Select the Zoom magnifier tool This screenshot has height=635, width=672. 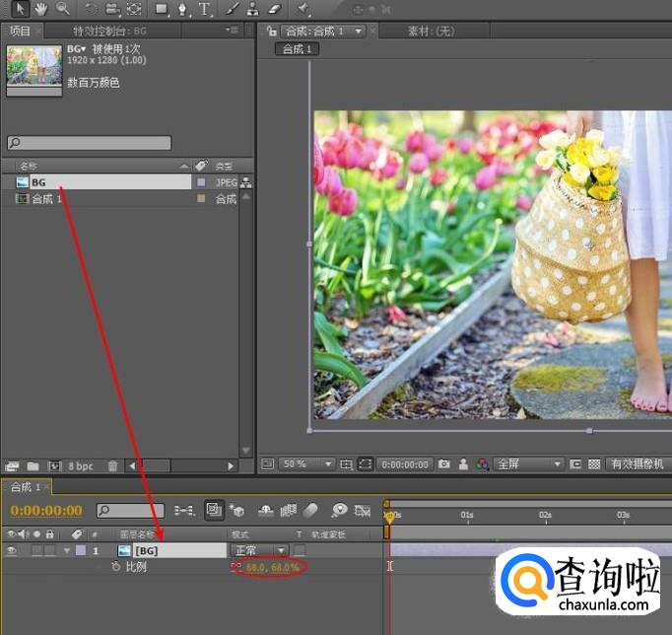pos(63,8)
